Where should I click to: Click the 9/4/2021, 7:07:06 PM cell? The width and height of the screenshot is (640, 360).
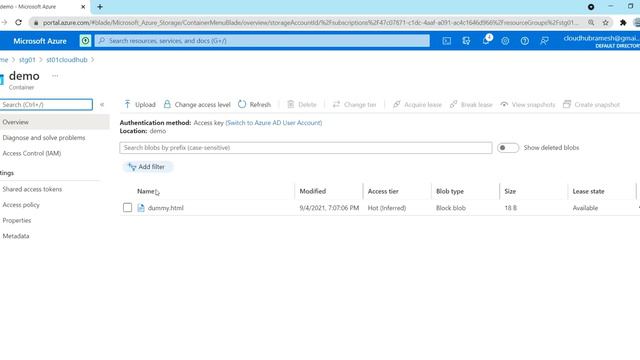[329, 208]
